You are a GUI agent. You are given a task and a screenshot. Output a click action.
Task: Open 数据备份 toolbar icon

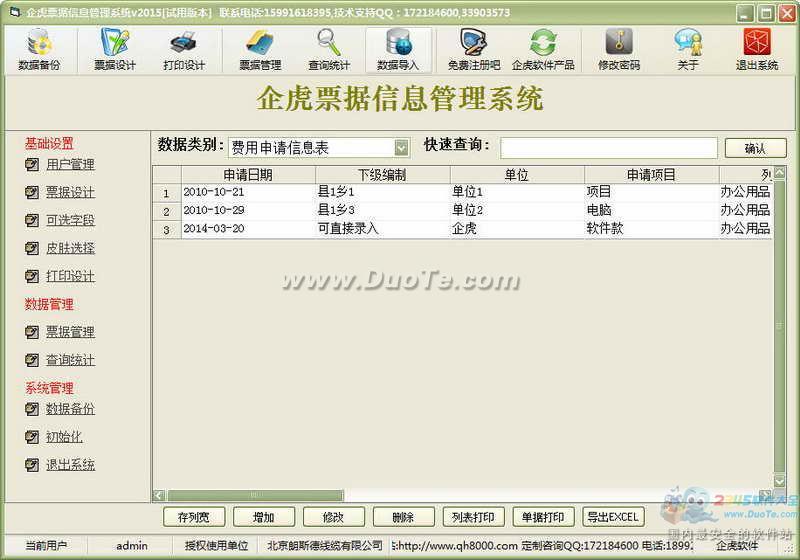(39, 49)
